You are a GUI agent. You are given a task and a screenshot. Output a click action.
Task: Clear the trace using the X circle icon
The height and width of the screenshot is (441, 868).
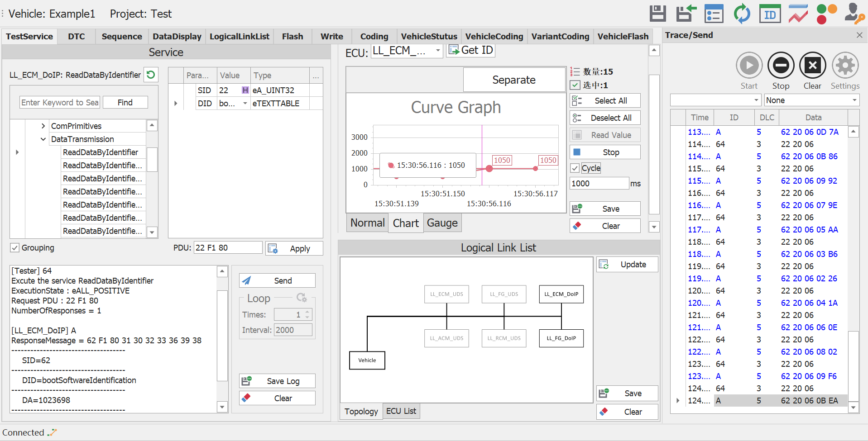[x=812, y=66]
